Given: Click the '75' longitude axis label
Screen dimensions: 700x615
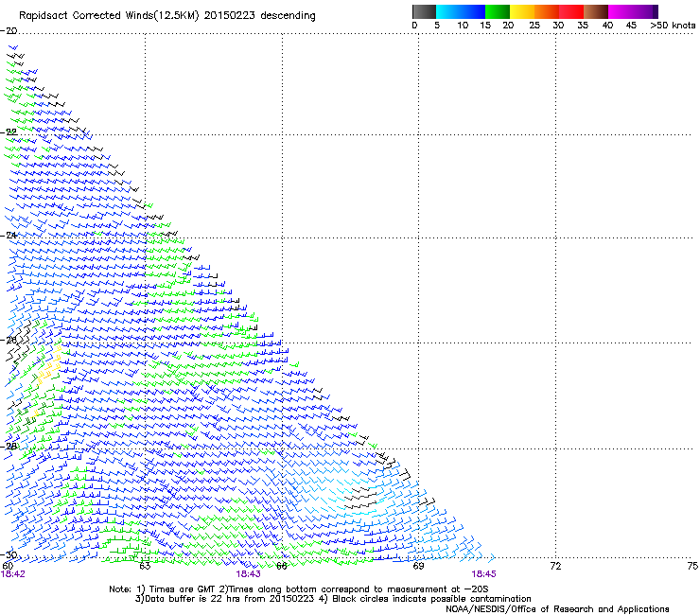Looking at the screenshot, I should (692, 566).
